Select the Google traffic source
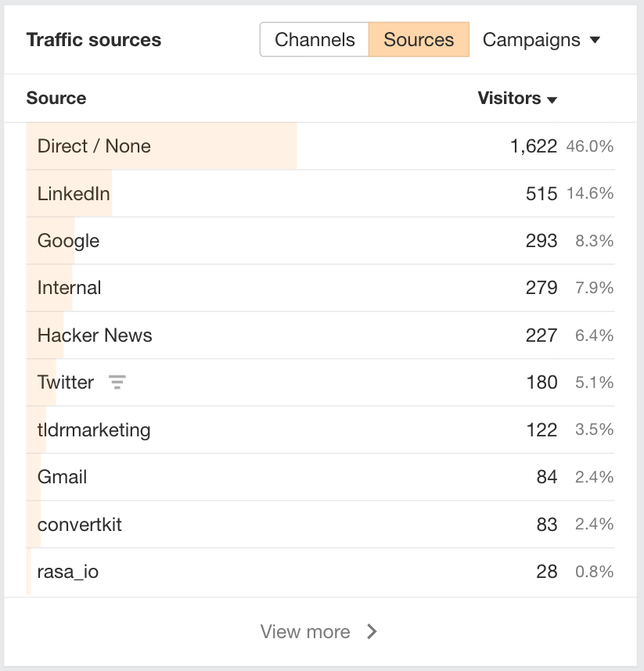644x671 pixels. coord(67,241)
